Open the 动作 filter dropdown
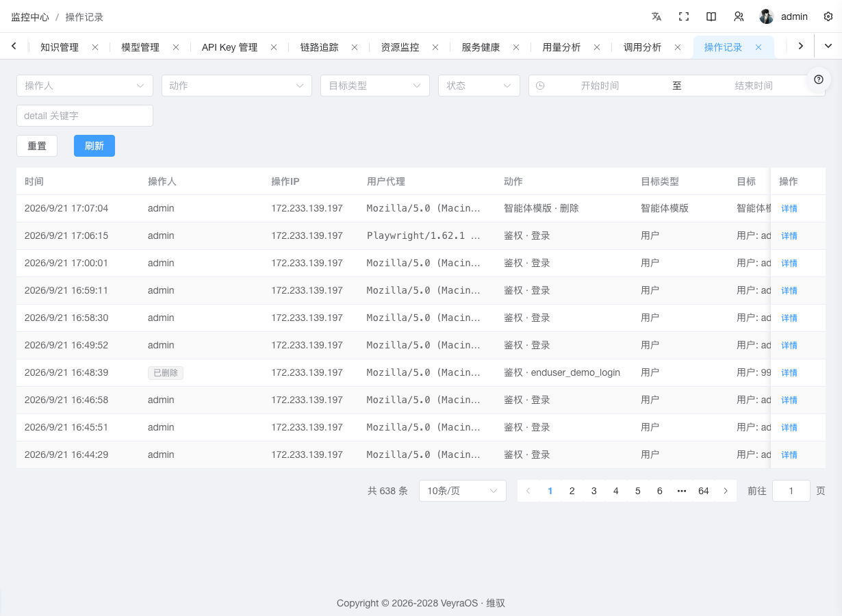Viewport: 842px width, 616px height. coord(237,86)
